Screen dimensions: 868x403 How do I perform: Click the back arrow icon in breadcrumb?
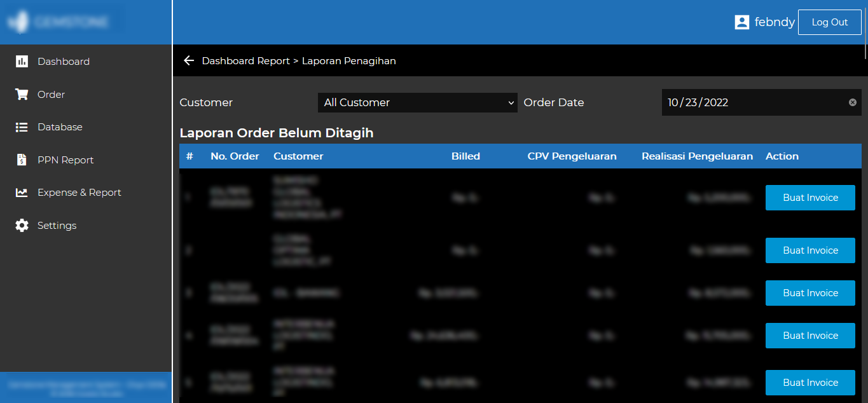click(x=188, y=61)
